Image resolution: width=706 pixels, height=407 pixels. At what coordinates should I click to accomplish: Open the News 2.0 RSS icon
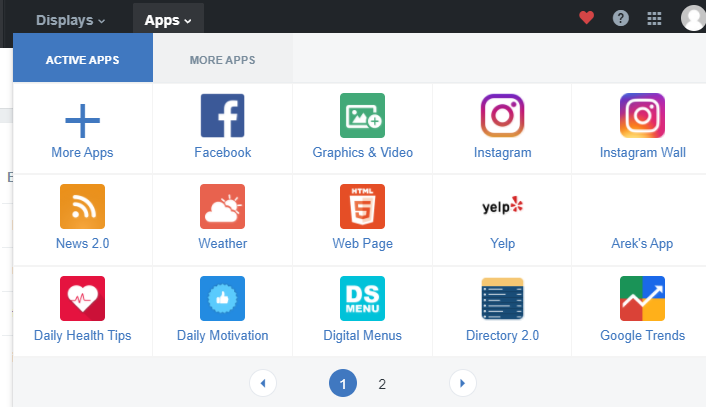click(82, 207)
